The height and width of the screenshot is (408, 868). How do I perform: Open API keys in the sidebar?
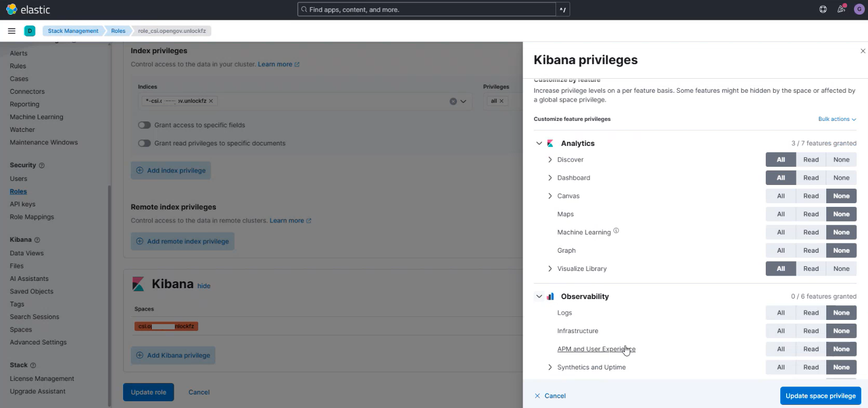click(x=23, y=204)
